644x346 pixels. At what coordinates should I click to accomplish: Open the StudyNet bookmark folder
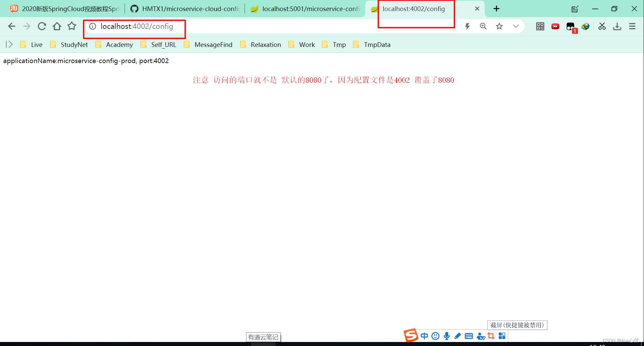pyautogui.click(x=74, y=44)
